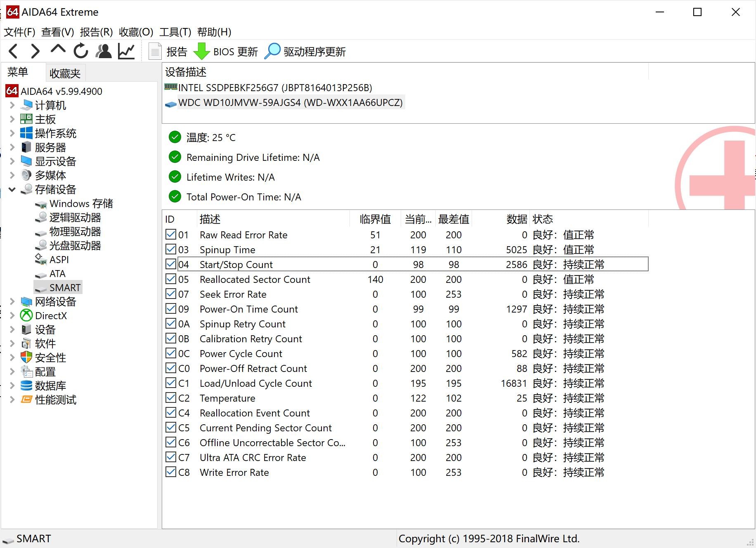
Task: Click the 报告 toolbar button
Action: pyautogui.click(x=168, y=52)
